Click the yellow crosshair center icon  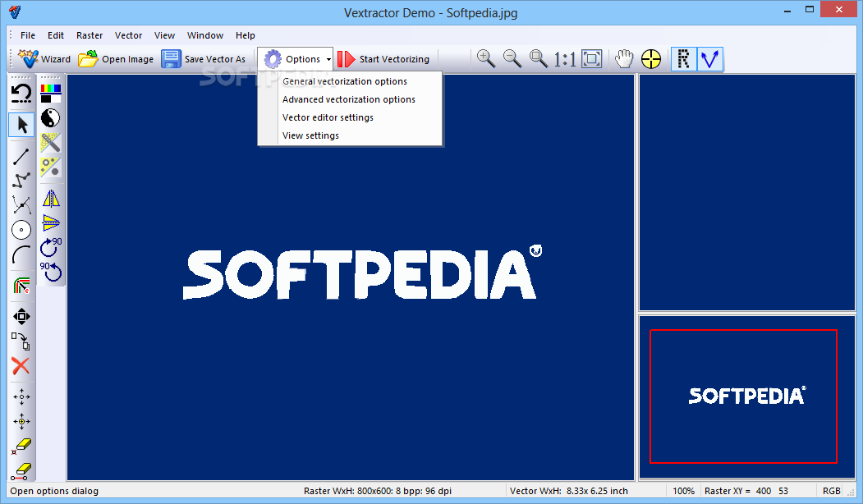651,59
